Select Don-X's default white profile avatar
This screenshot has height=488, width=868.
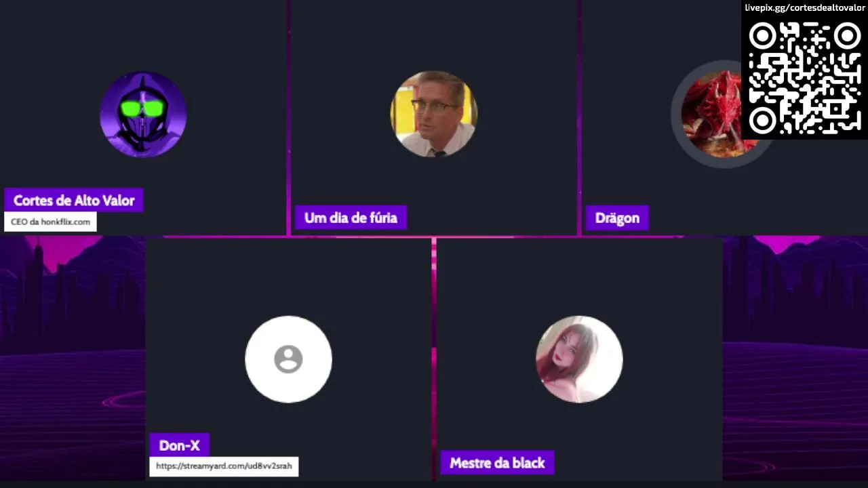(x=288, y=359)
